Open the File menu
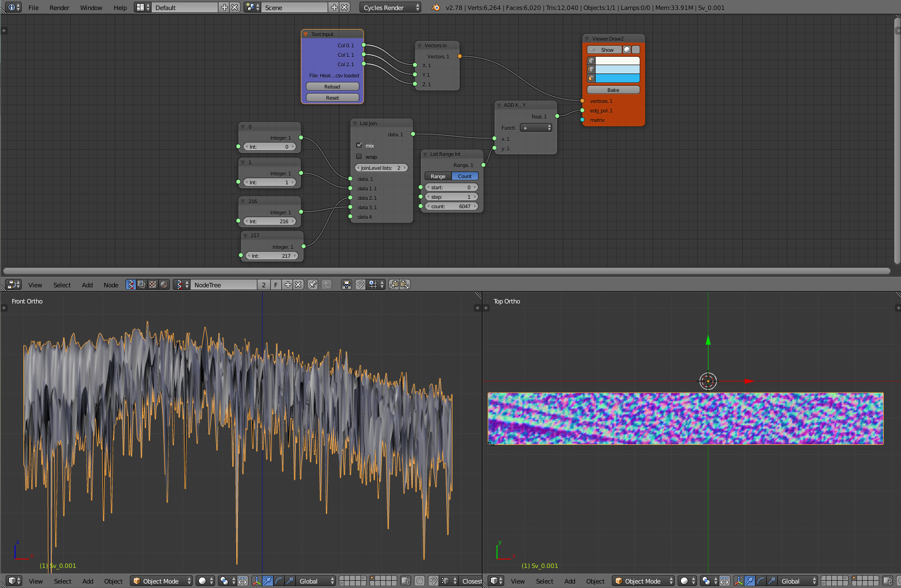The image size is (901, 588). tap(33, 7)
